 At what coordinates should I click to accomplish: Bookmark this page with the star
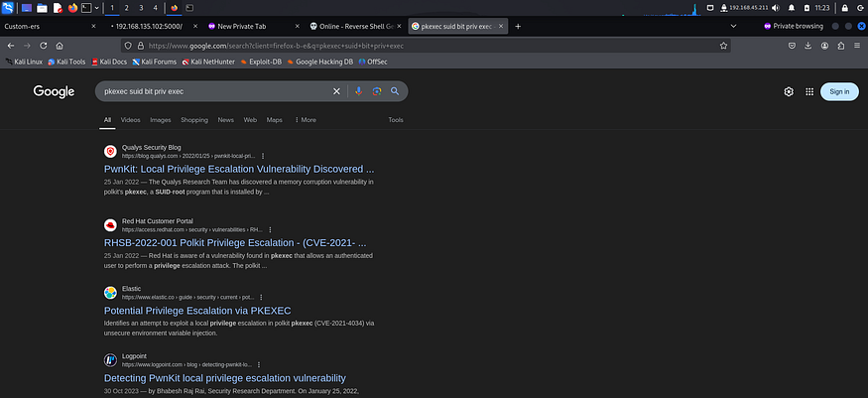click(723, 46)
